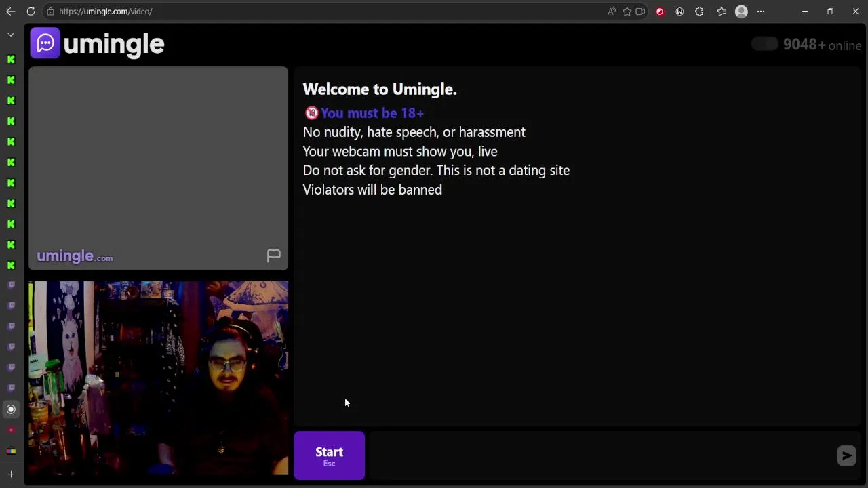Click "No nudity, hate speech, or harassment" line
The height and width of the screenshot is (488, 868).
(414, 132)
